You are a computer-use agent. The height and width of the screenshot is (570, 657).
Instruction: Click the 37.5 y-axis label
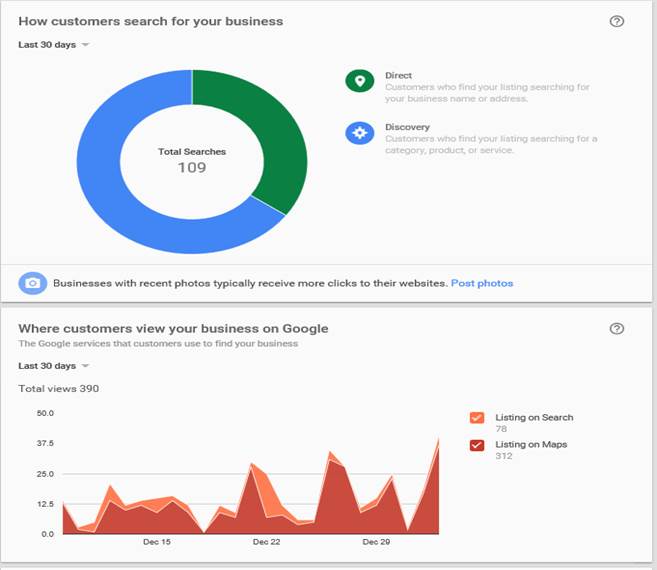tap(45, 443)
